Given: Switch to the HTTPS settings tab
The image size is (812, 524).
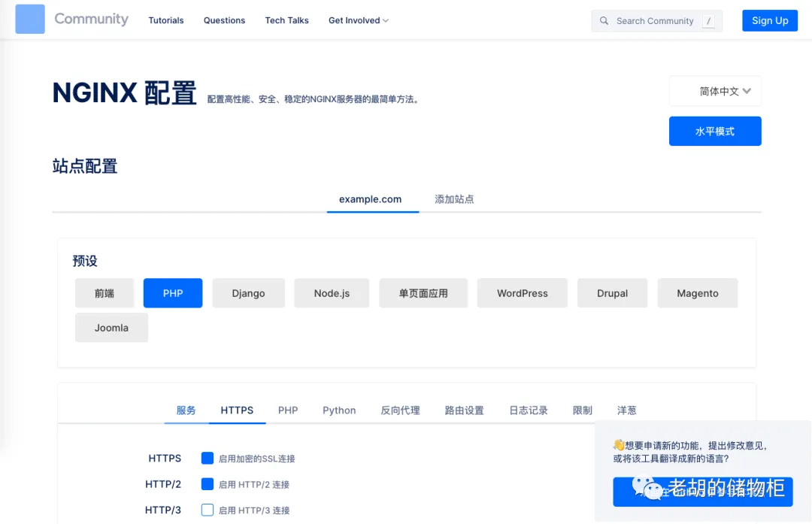Looking at the screenshot, I should 237,410.
